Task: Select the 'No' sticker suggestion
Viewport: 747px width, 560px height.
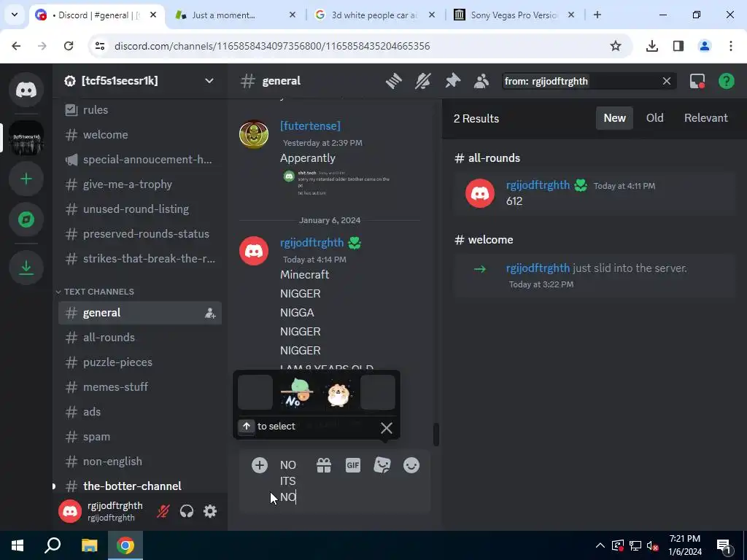Action: click(296, 392)
